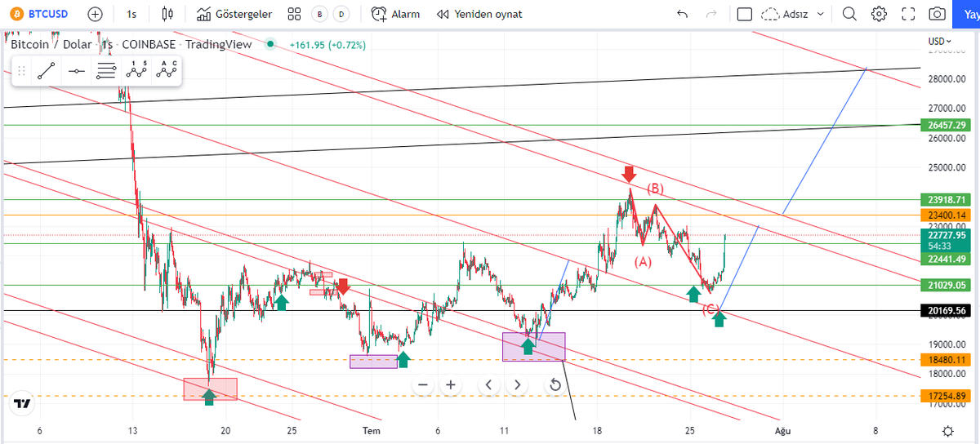The image size is (980, 444).
Task: Take a chart snapshot with camera icon
Action: (938, 14)
